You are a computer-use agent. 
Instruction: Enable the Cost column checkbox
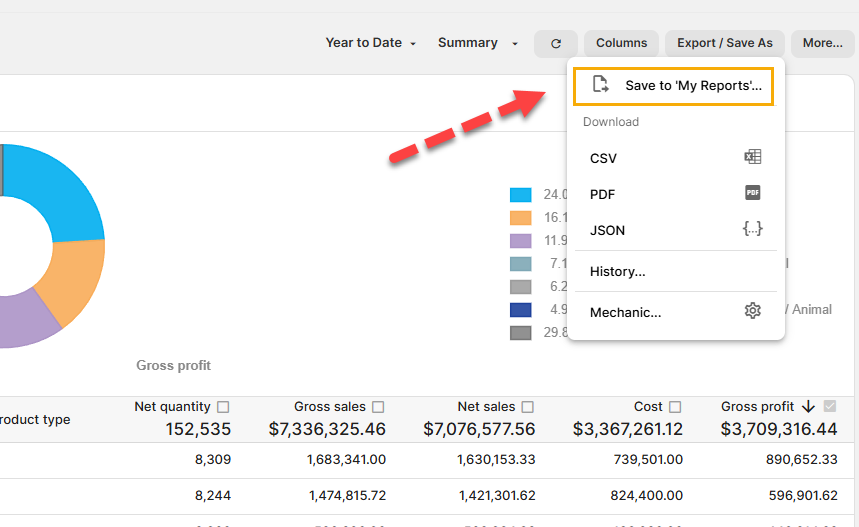point(675,407)
